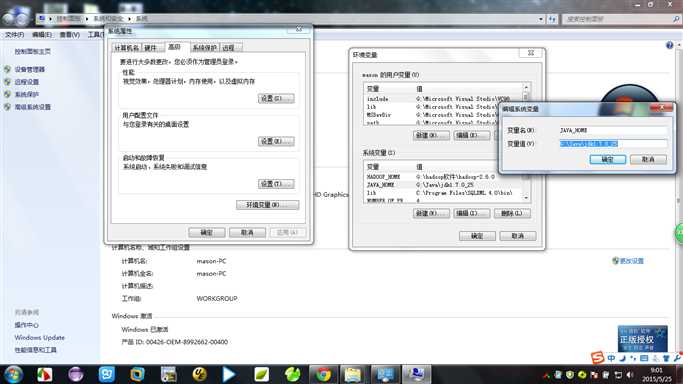Click the green leaf taskbar icon
This screenshot has height=384, width=683.
point(261,374)
